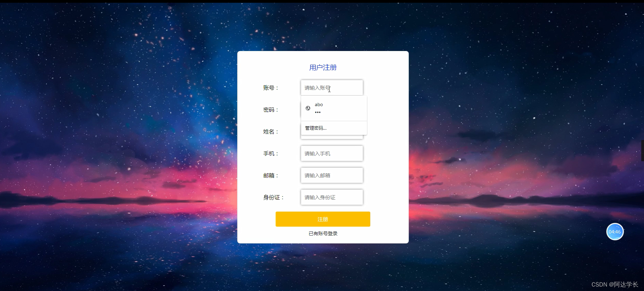Click the dark handle on right screen edge
The height and width of the screenshot is (291, 644).
click(643, 151)
